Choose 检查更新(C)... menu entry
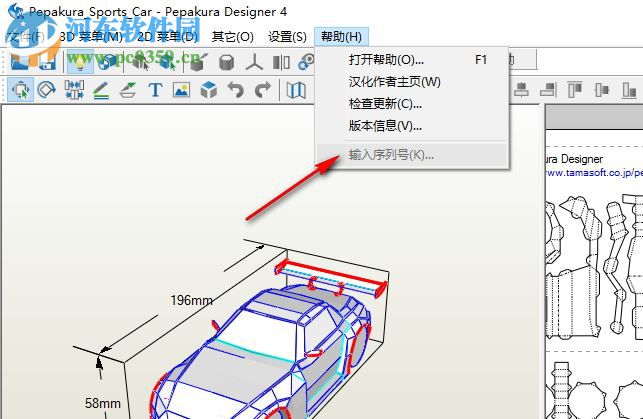The width and height of the screenshot is (643, 419). pyautogui.click(x=412, y=104)
